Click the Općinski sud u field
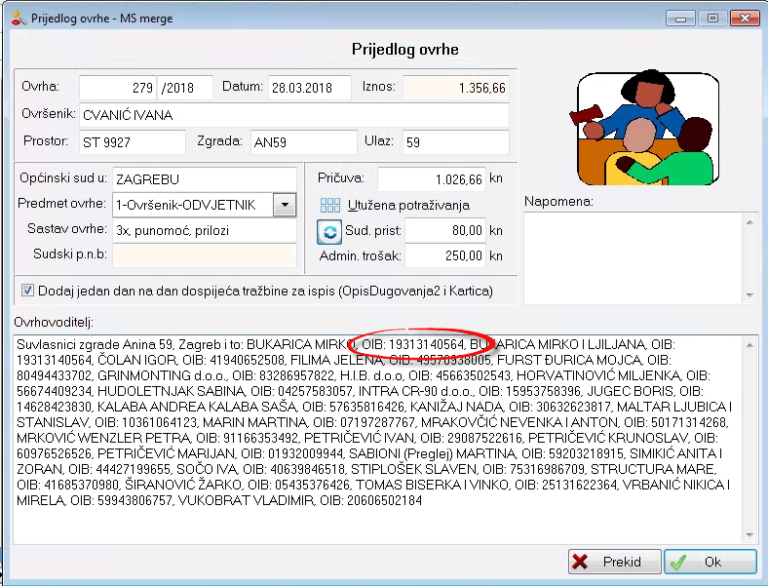 click(204, 179)
